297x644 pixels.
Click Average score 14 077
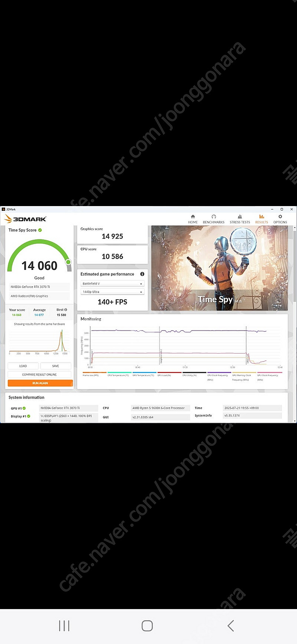click(x=39, y=315)
